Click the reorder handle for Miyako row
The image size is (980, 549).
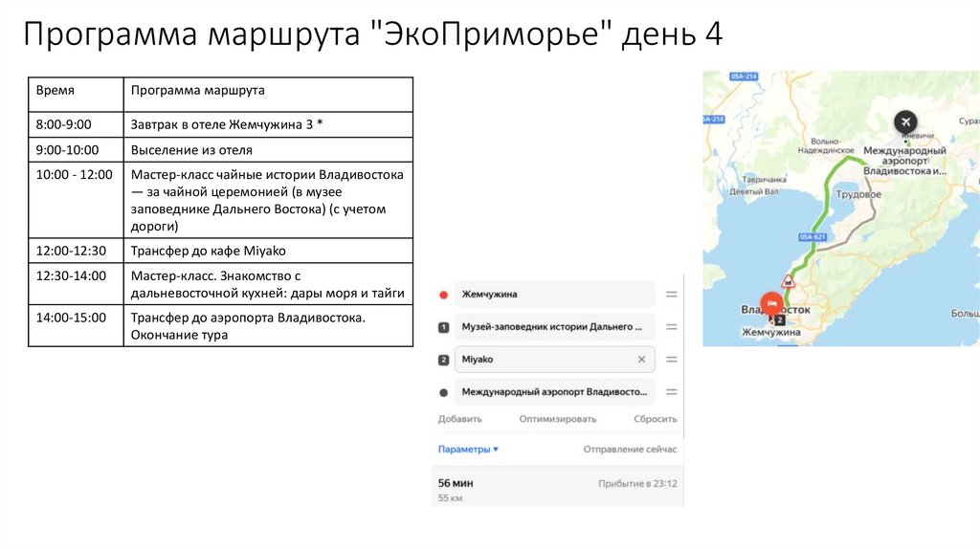(x=671, y=359)
